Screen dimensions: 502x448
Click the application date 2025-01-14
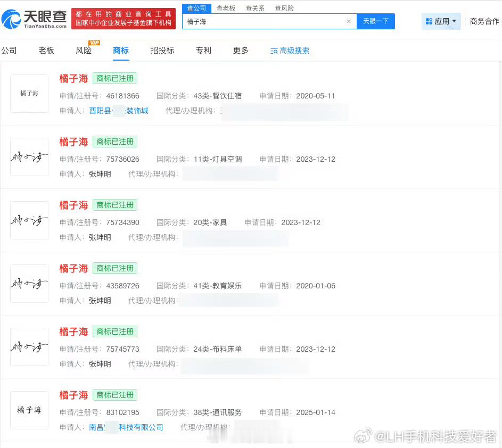click(316, 412)
